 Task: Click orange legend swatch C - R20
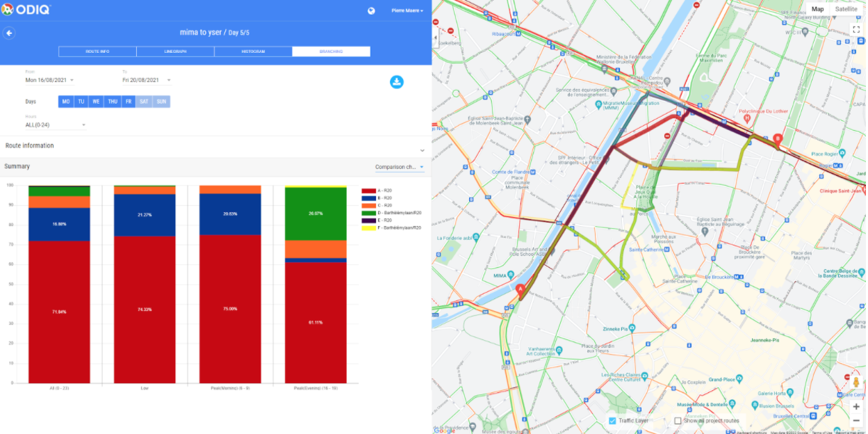coord(368,205)
